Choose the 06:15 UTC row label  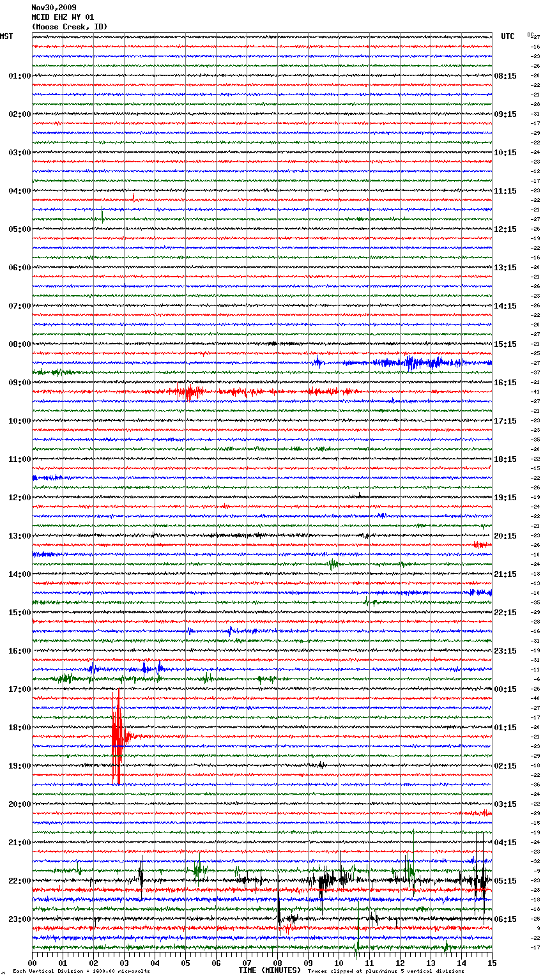505,919
